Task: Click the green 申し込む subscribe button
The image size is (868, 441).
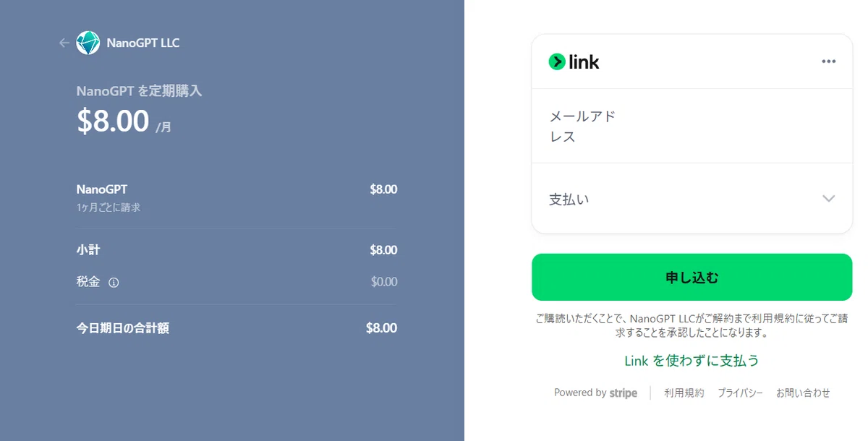Action: pyautogui.click(x=692, y=277)
